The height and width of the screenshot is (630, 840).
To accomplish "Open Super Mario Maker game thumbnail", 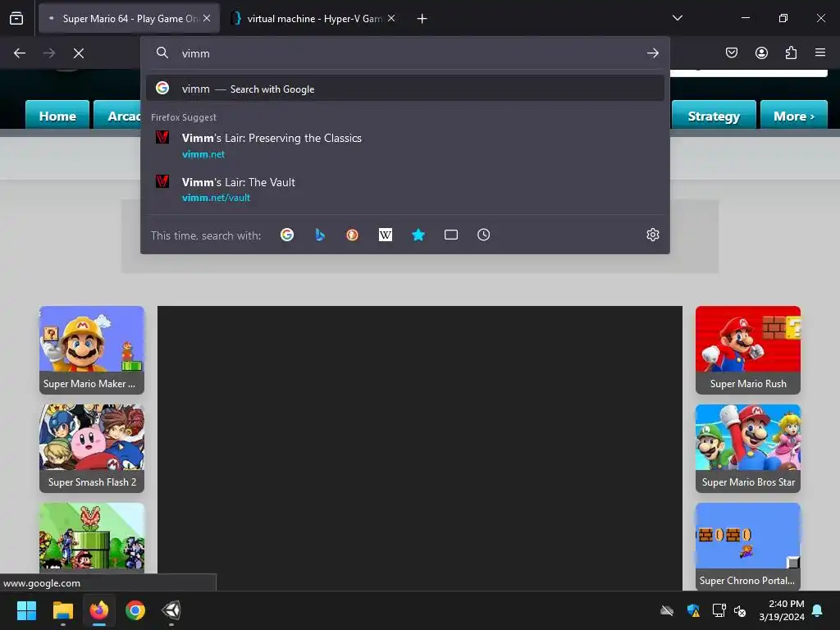I will click(x=92, y=349).
